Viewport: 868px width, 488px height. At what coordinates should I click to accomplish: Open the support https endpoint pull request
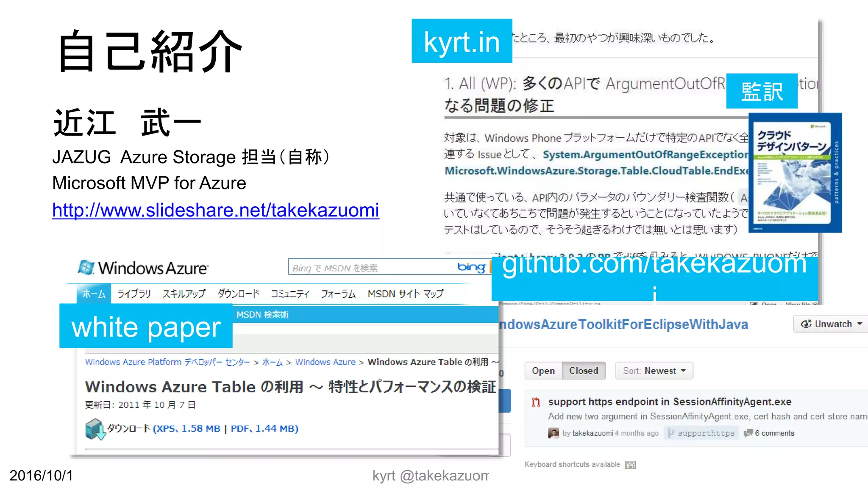tap(670, 402)
